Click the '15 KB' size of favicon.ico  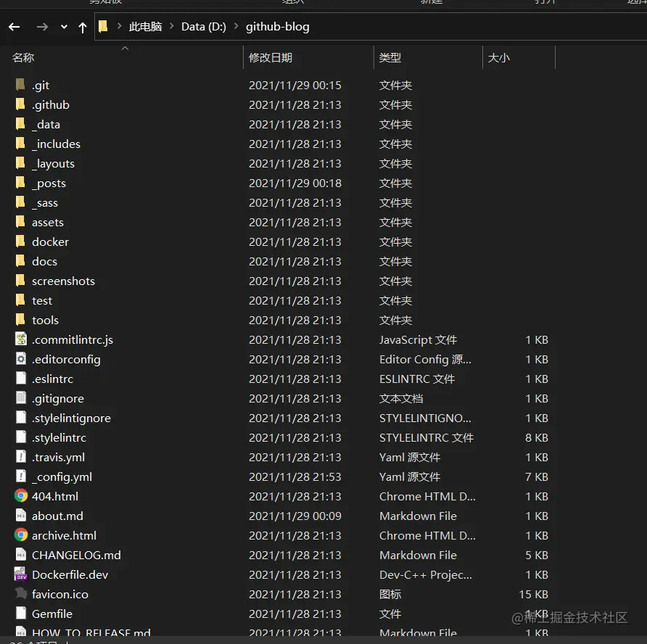point(534,595)
